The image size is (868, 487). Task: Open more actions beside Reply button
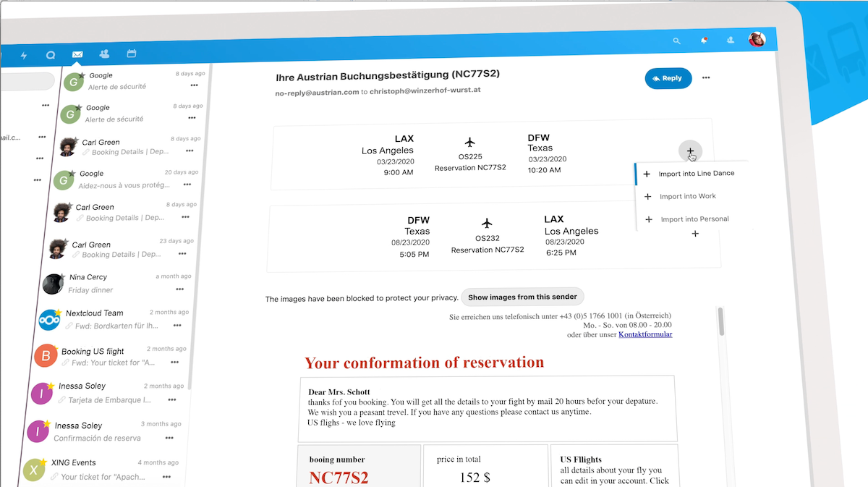(706, 78)
